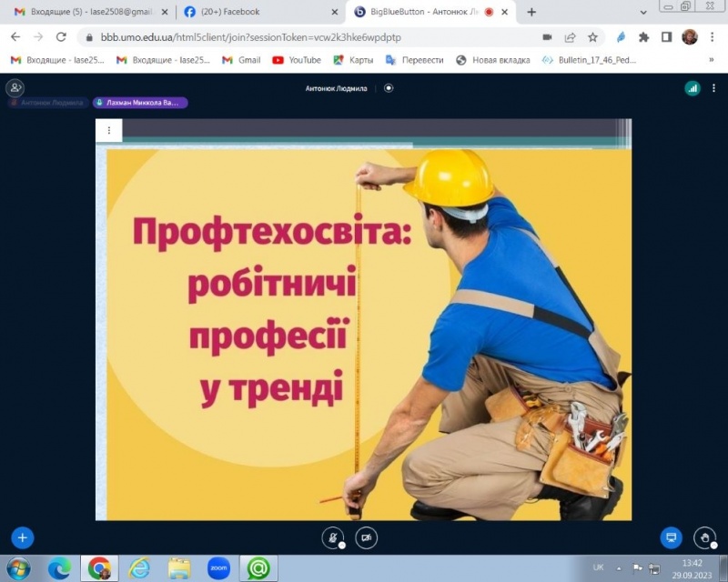Unmute the microphone
Viewport: 728px width, 582px height.
[333, 537]
